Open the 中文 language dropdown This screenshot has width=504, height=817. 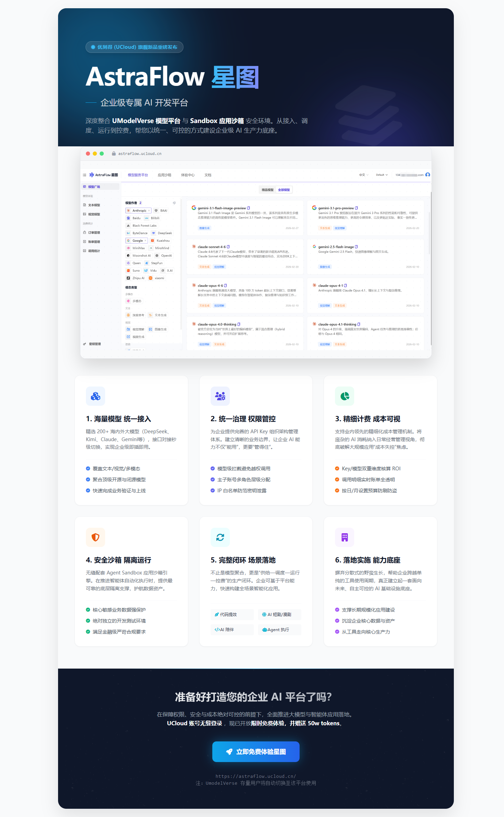(x=363, y=175)
